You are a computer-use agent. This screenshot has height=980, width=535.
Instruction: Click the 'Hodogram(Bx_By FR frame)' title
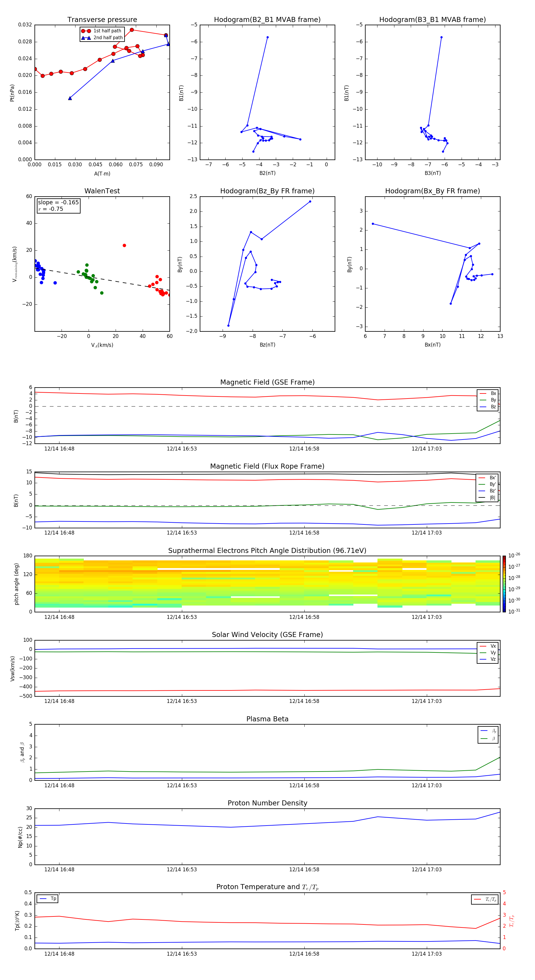432,191
